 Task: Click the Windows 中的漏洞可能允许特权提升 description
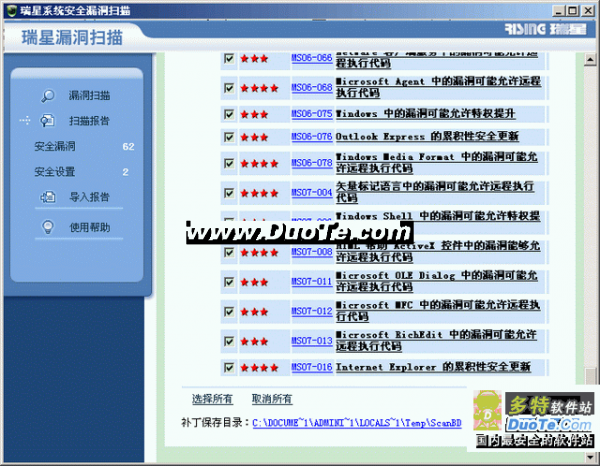click(x=425, y=114)
